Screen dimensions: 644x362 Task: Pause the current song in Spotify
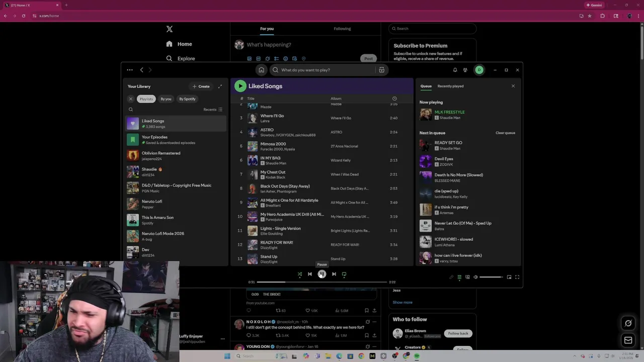(x=322, y=274)
